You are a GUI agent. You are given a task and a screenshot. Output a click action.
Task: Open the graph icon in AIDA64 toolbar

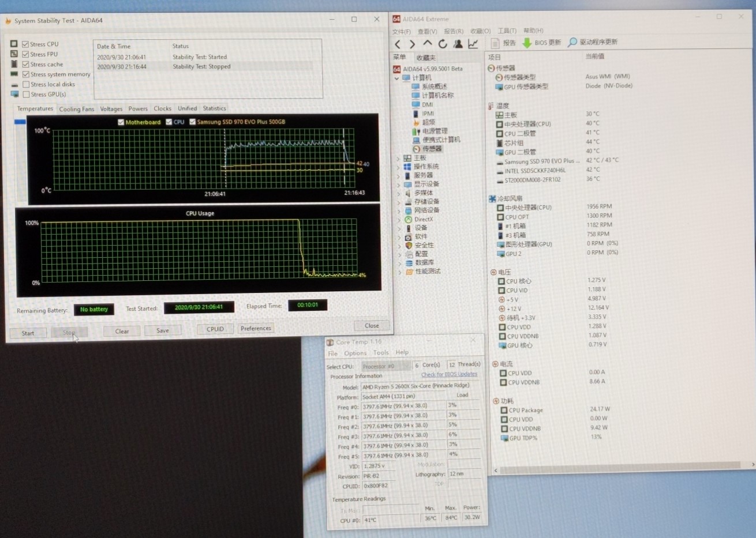[473, 43]
